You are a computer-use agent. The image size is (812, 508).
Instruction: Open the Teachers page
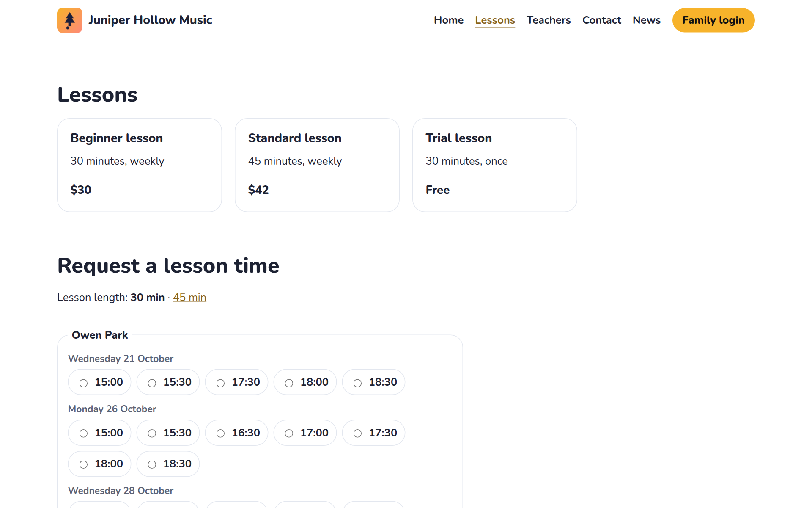(x=549, y=20)
